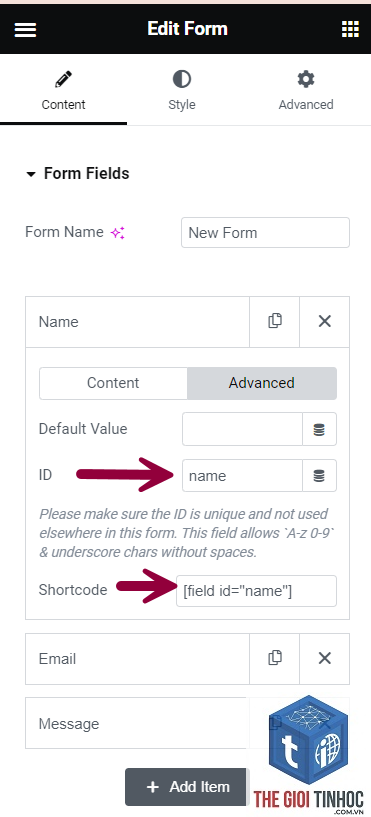Click the Form Name label
Screen dimensions: 371x817
coord(64,232)
